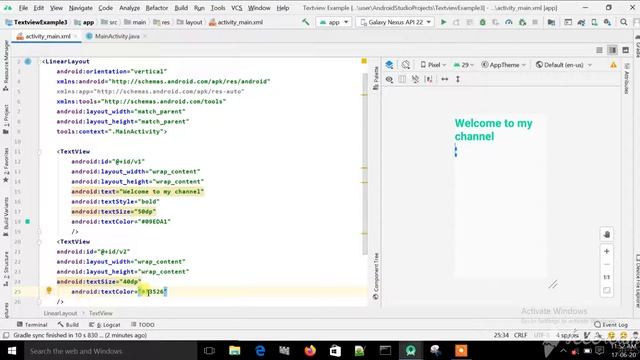Open Default (en-us) locale dropdown
The height and width of the screenshot is (360, 640).
(x=564, y=65)
